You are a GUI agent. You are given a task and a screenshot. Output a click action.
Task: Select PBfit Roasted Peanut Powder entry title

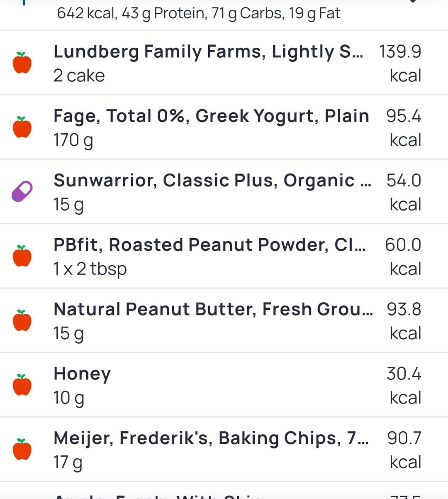[x=209, y=245]
